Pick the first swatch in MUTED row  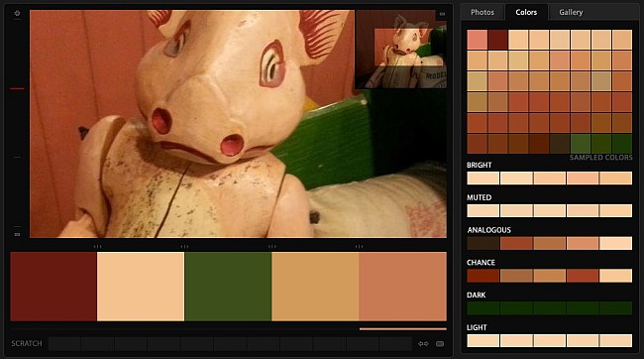point(483,210)
